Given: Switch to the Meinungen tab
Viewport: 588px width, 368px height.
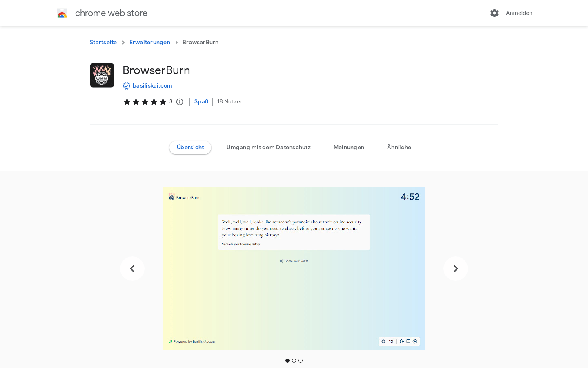Looking at the screenshot, I should click(349, 147).
